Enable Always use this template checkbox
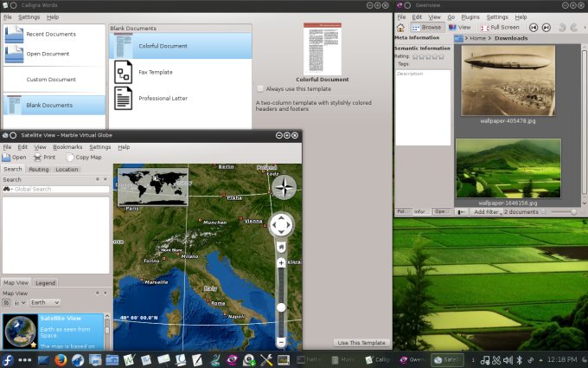Image resolution: width=588 pixels, height=368 pixels. point(260,89)
